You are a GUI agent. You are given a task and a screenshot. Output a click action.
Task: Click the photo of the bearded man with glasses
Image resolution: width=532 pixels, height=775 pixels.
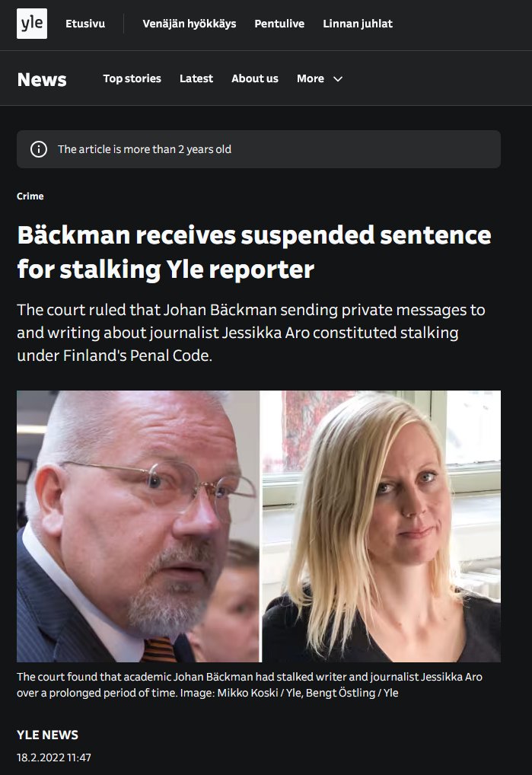138,526
